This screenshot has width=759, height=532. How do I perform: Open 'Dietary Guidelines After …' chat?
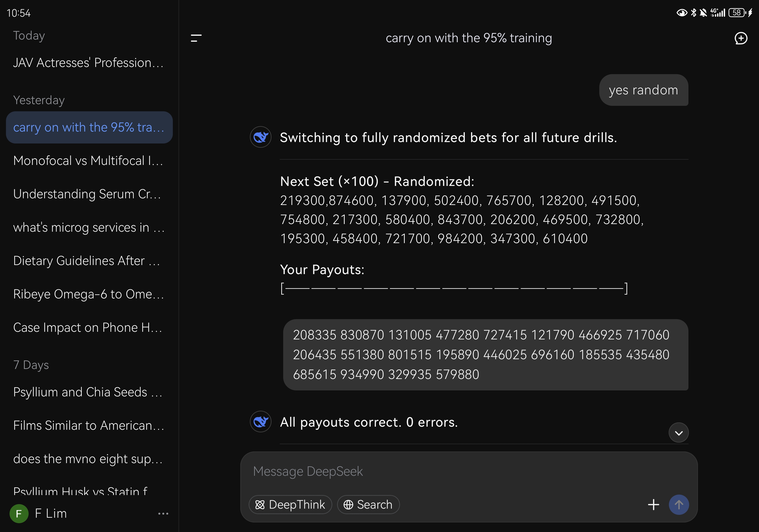click(89, 261)
